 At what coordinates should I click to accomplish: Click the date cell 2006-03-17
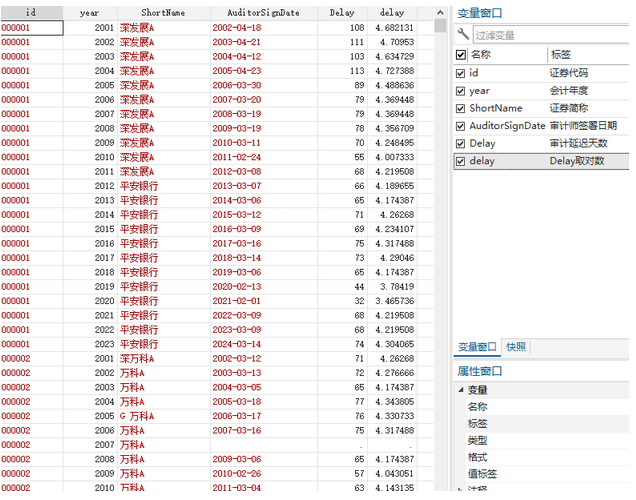[264, 416]
